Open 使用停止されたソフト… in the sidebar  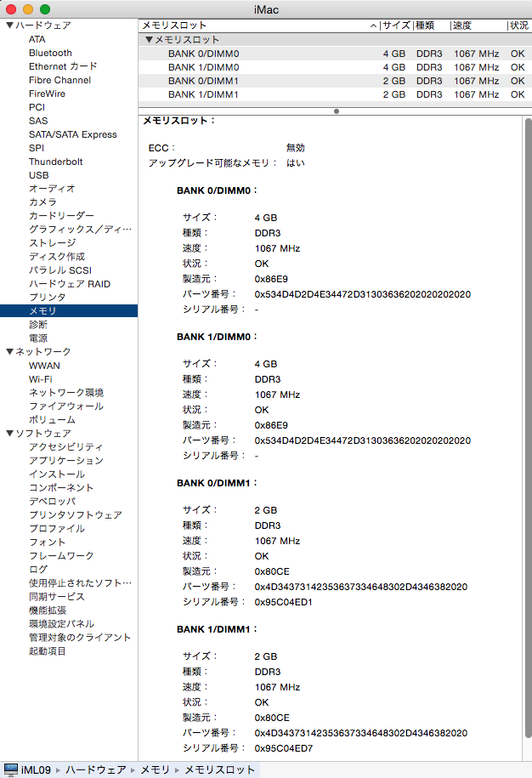pos(81,583)
